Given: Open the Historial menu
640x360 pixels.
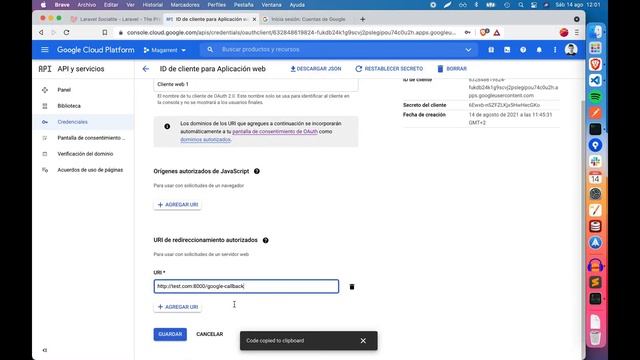Looking at the screenshot, I should [153, 5].
